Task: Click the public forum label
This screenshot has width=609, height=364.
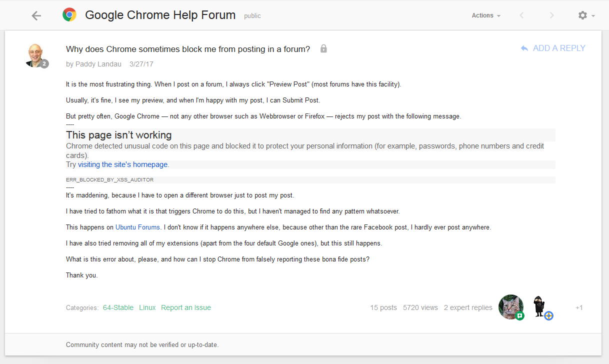Action: click(252, 16)
